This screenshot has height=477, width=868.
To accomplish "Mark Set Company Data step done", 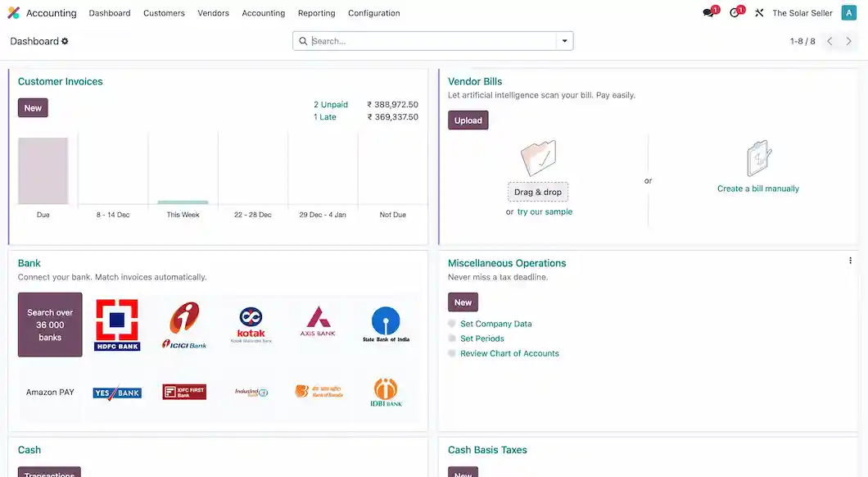I will (452, 324).
